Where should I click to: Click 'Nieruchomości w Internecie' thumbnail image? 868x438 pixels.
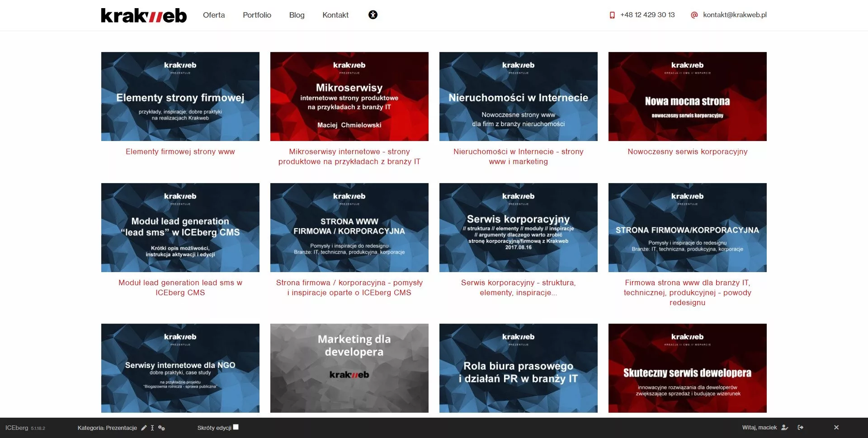(x=519, y=96)
